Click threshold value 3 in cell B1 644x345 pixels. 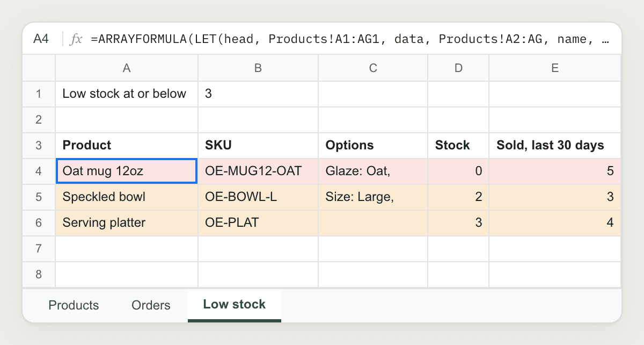[x=258, y=94]
